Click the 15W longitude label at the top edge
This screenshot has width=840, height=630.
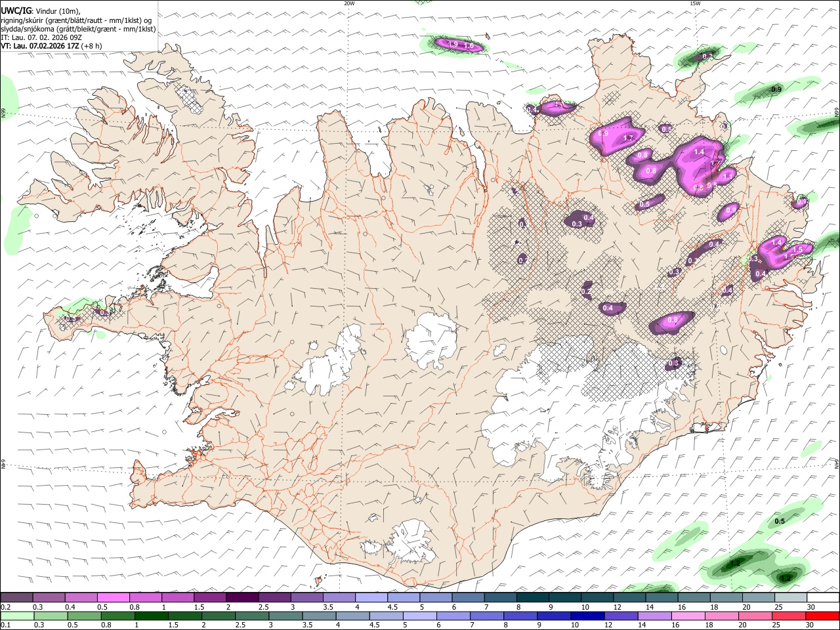click(694, 3)
